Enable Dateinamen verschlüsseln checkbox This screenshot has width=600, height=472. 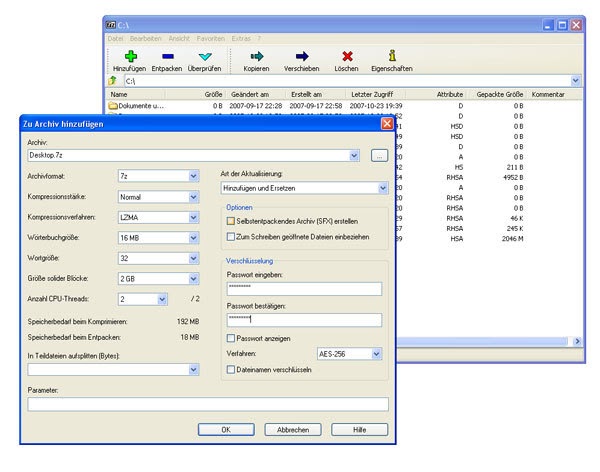coord(231,370)
